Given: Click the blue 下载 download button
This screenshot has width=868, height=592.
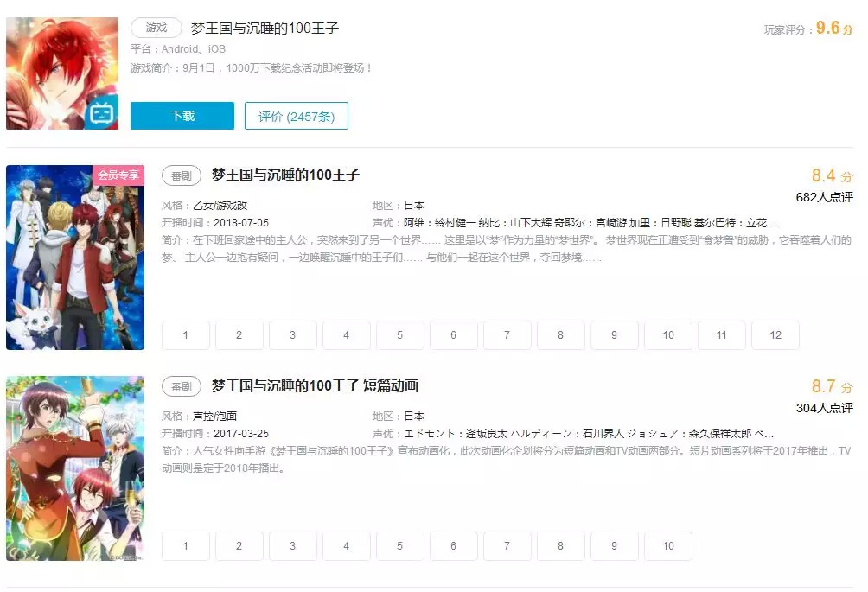Looking at the screenshot, I should (x=182, y=116).
